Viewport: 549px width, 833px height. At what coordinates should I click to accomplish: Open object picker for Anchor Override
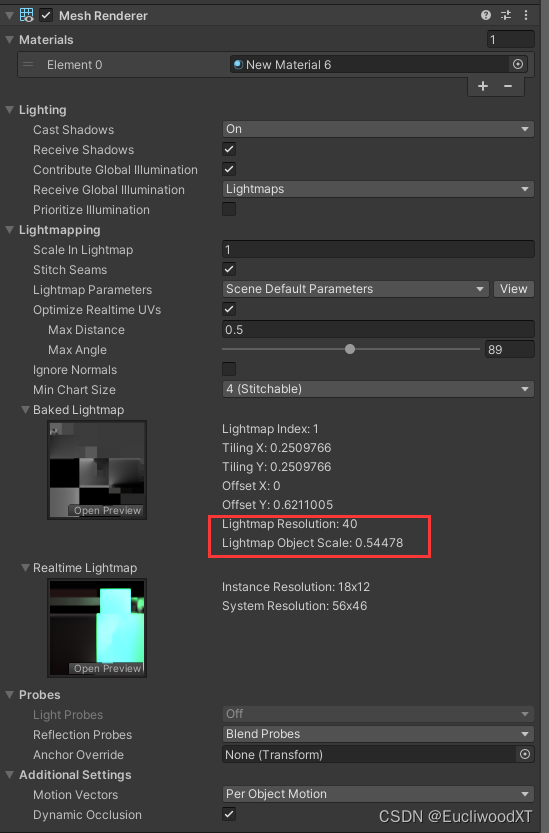coord(525,754)
